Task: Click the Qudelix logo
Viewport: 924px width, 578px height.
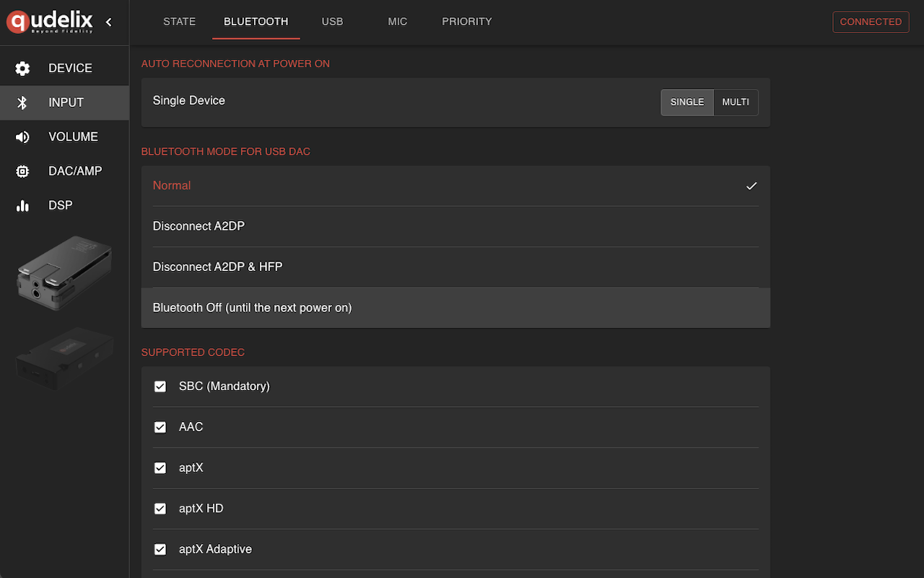Action: point(50,22)
